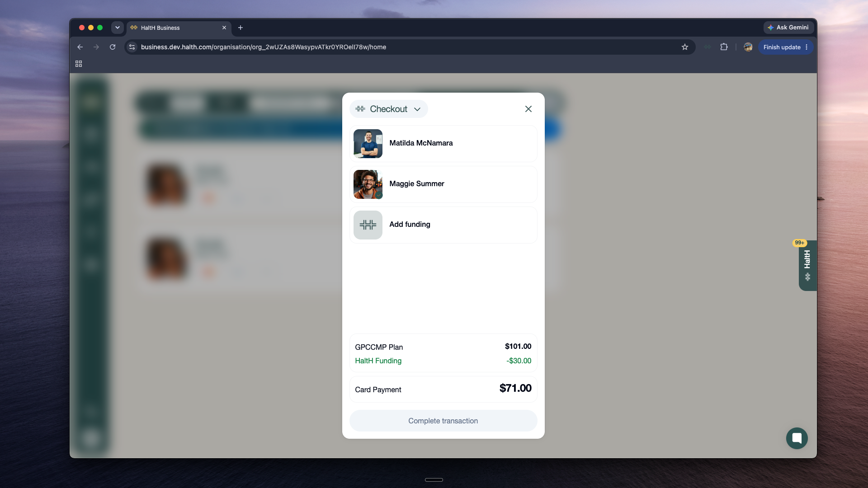The width and height of the screenshot is (868, 488).
Task: Open a new browser tab
Action: (241, 28)
